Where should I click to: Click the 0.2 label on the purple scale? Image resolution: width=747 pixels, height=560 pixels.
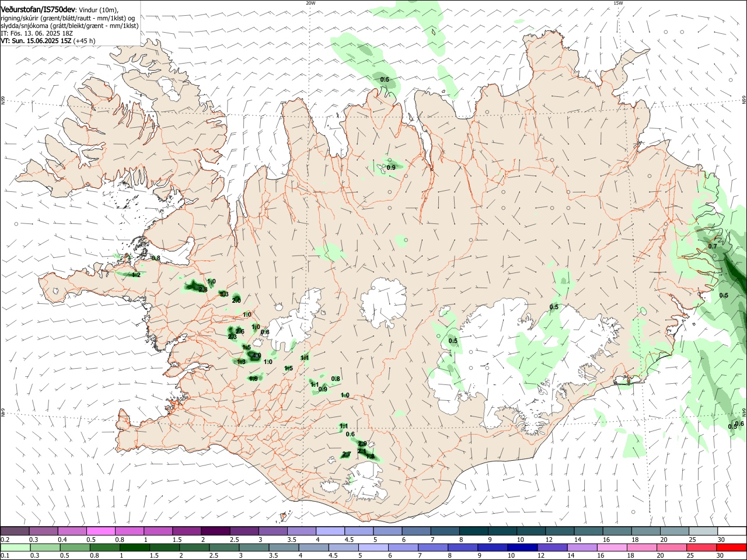5,540
